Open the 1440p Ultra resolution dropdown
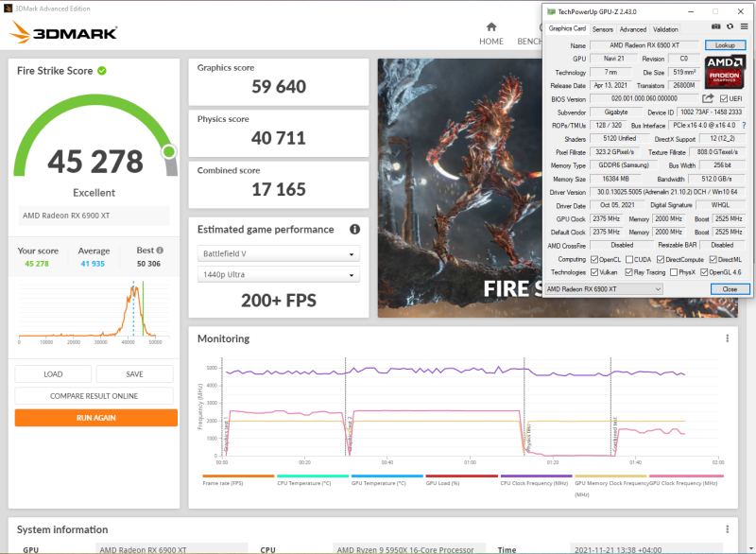The image size is (756, 554). coord(279,274)
